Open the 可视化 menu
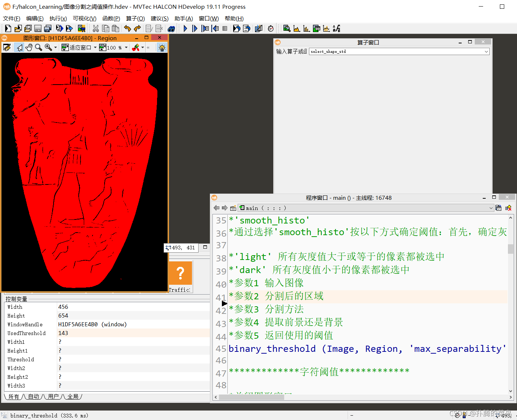The width and height of the screenshot is (517, 420). (x=84, y=18)
